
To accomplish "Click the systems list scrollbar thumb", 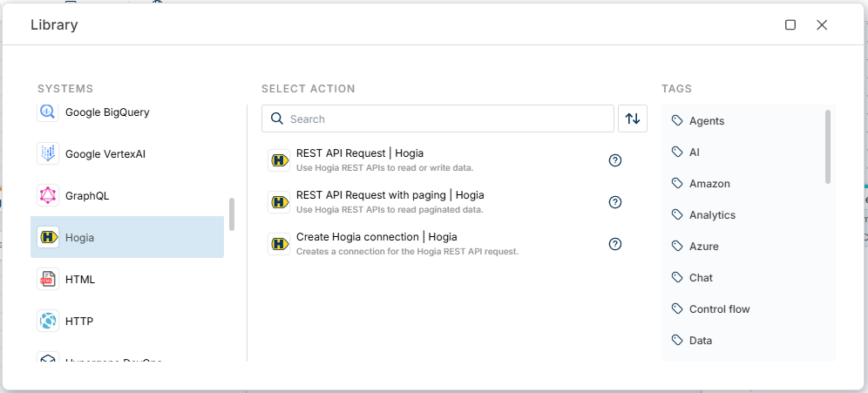I will 232,214.
